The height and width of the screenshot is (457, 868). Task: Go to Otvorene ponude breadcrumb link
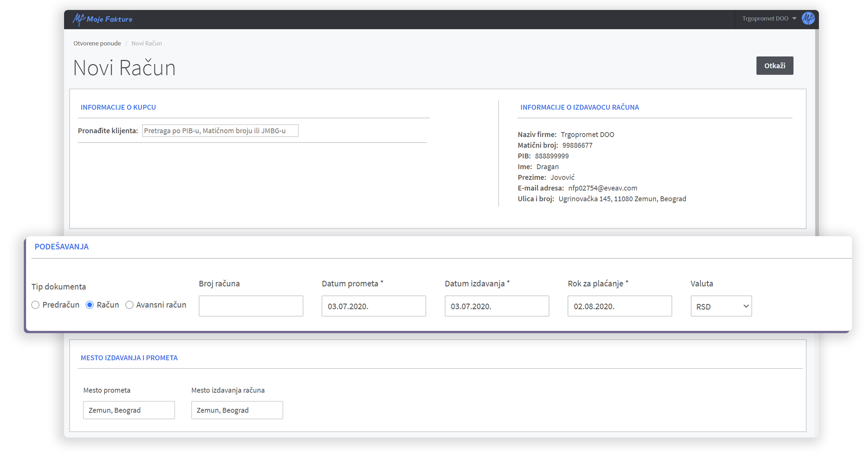[97, 43]
